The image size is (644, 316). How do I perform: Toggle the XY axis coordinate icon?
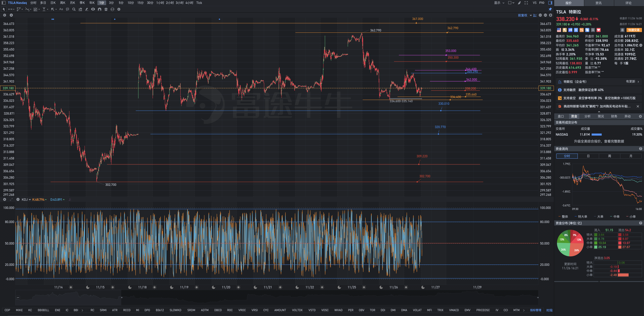[535, 15]
